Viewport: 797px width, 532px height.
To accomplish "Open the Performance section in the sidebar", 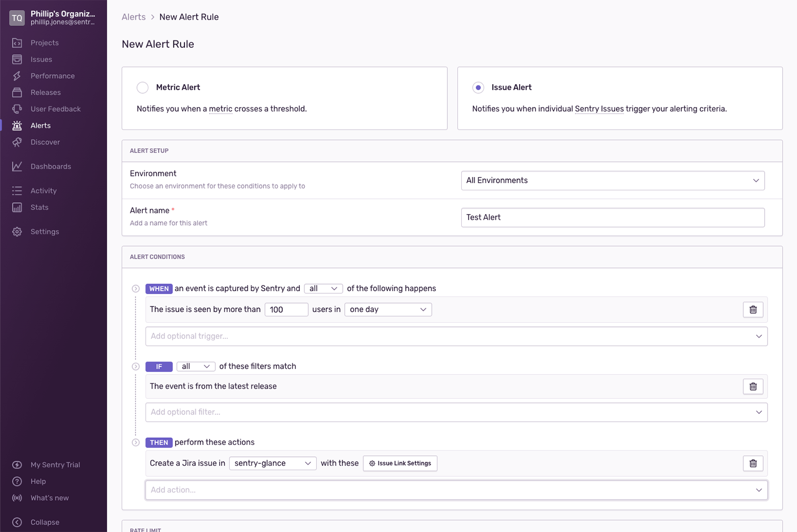I will 52,76.
